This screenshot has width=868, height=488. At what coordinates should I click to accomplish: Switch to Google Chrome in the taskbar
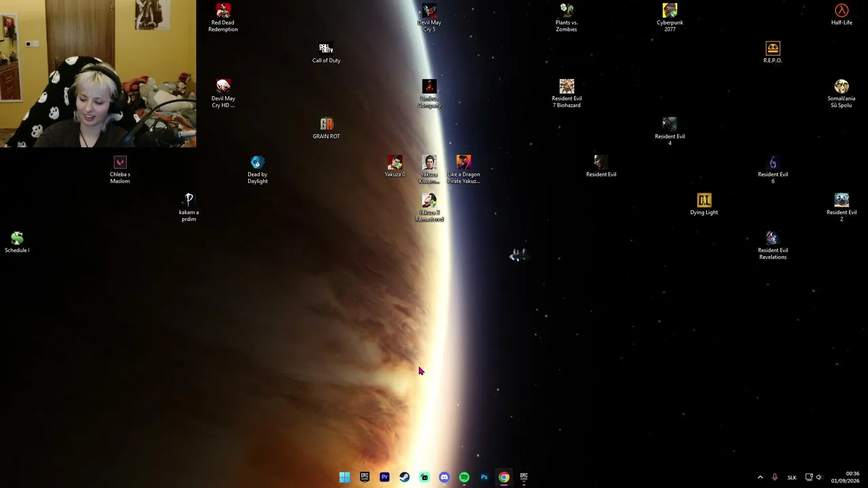504,477
